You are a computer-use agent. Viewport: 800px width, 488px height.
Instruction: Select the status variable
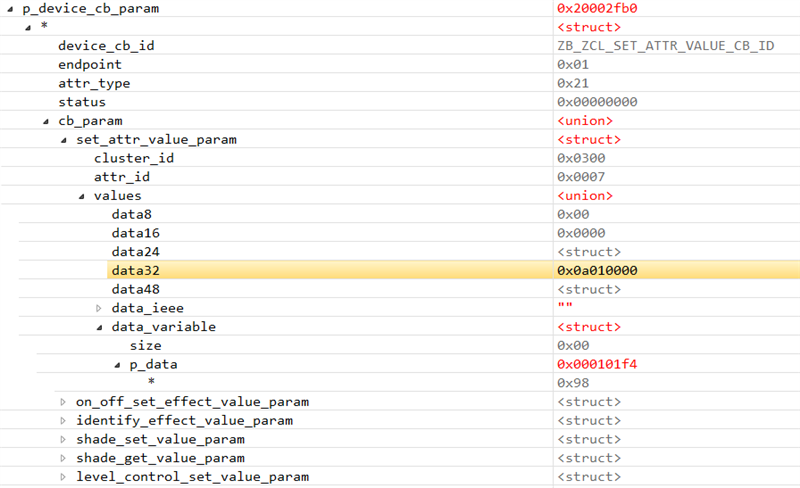pyautogui.click(x=82, y=102)
